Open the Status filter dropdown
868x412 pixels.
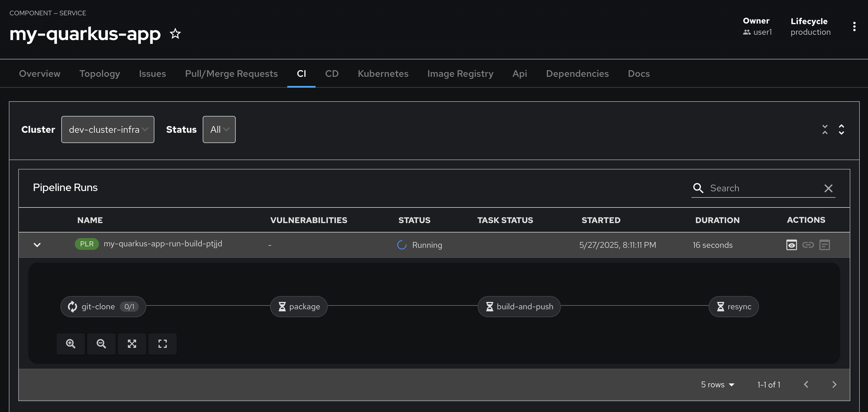point(219,129)
